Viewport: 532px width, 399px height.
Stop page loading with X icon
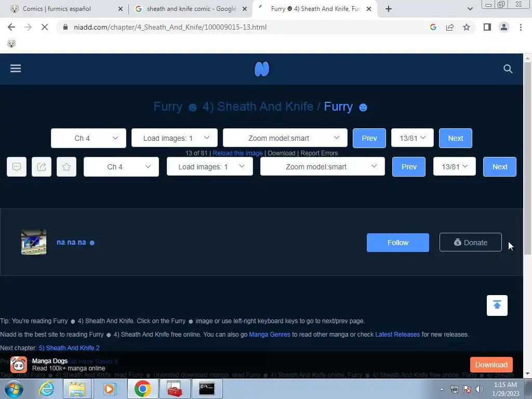(x=45, y=27)
